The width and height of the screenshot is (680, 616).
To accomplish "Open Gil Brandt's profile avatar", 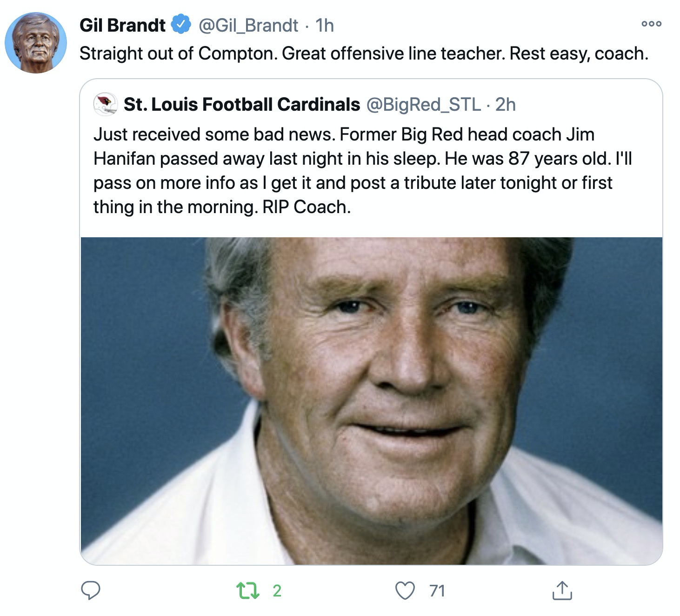I will tap(36, 43).
